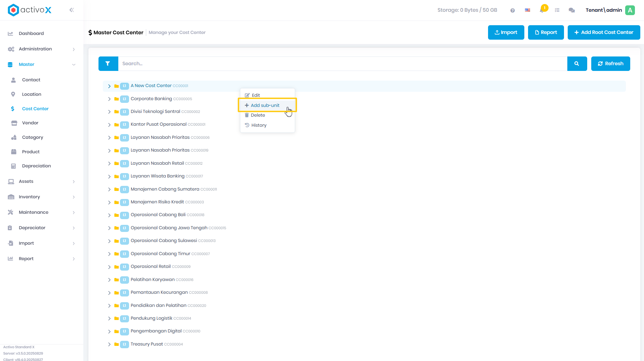644x361 pixels.
Task: Expand Manajemen Risiko Kredit node
Action: coord(109,202)
